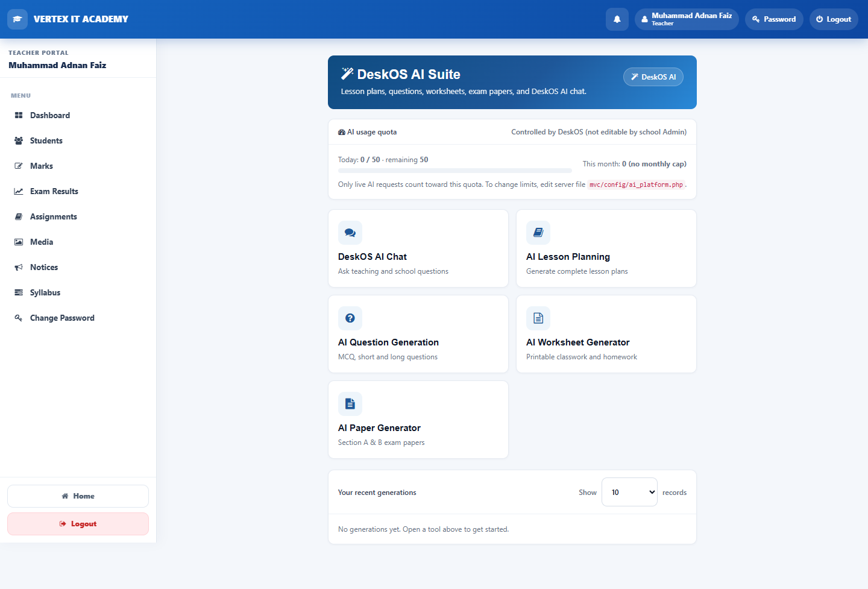Click the Syllabus list icon in sidebar
This screenshot has height=589, width=868.
coord(19,292)
